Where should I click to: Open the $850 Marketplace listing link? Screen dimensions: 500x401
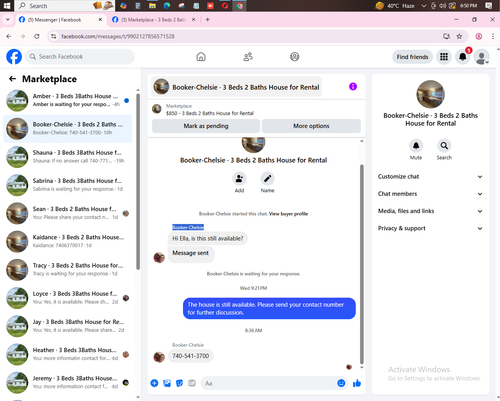point(210,113)
